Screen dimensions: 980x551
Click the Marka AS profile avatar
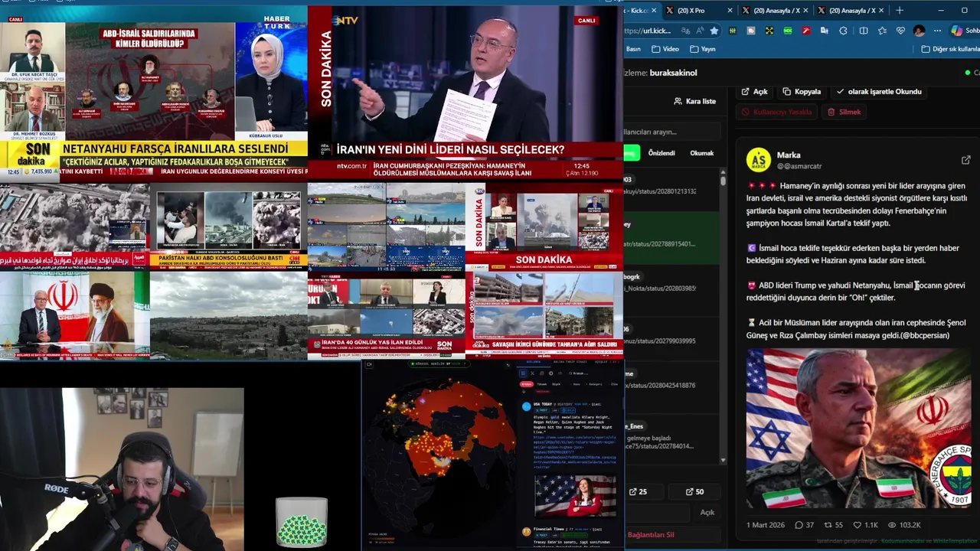(759, 160)
